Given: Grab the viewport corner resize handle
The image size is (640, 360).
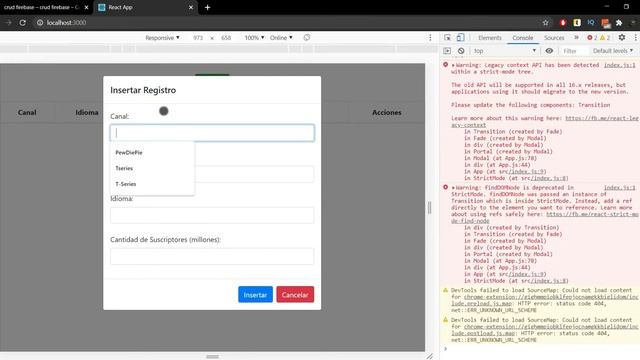Looking at the screenshot, I should coord(429,356).
